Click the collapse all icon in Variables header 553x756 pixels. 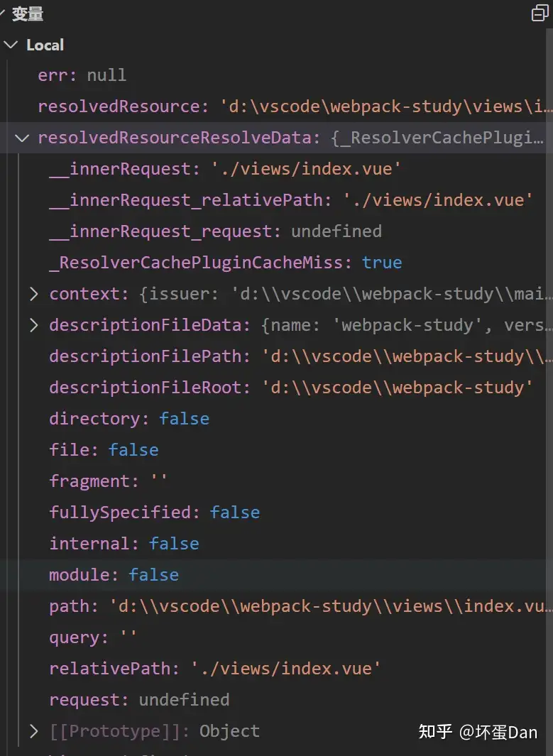tap(540, 13)
